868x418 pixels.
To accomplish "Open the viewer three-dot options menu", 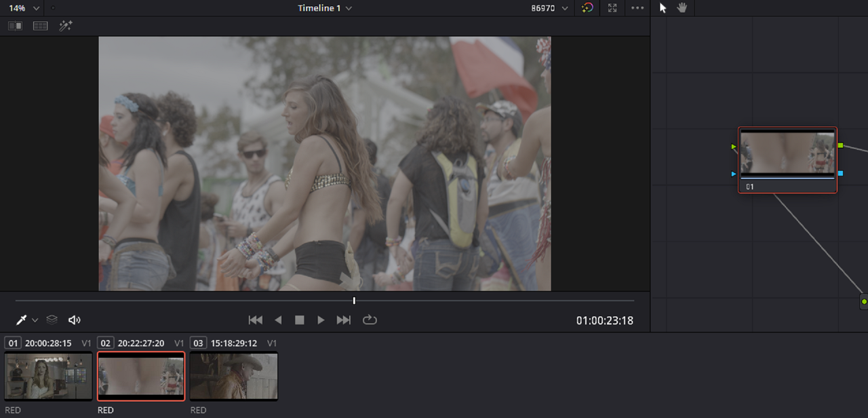I will [x=637, y=8].
